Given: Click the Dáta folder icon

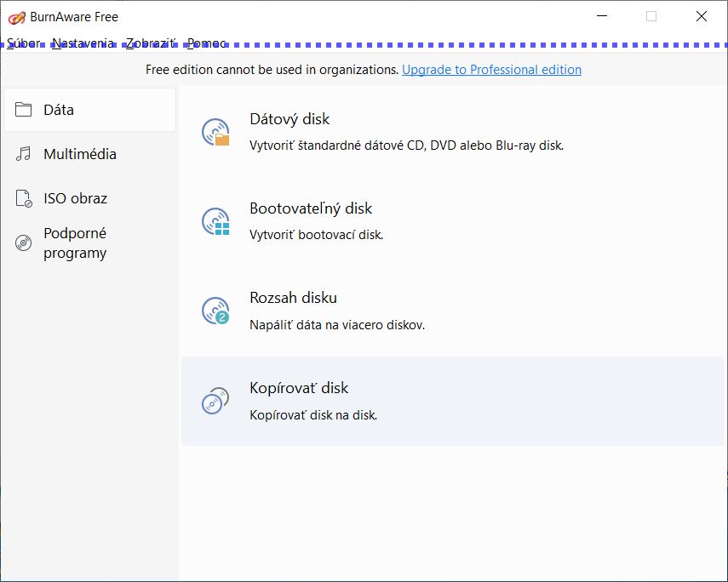Looking at the screenshot, I should (23, 110).
